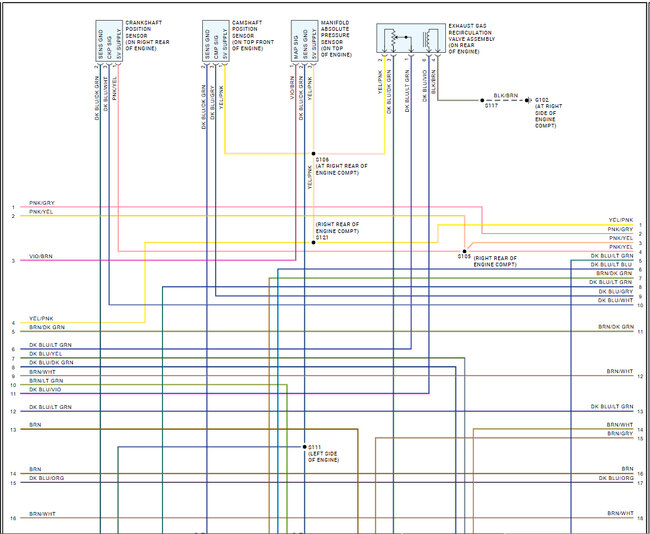Click left-side DK BLU/YEL label at pin 7
The height and width of the screenshot is (534, 650).
click(46, 354)
